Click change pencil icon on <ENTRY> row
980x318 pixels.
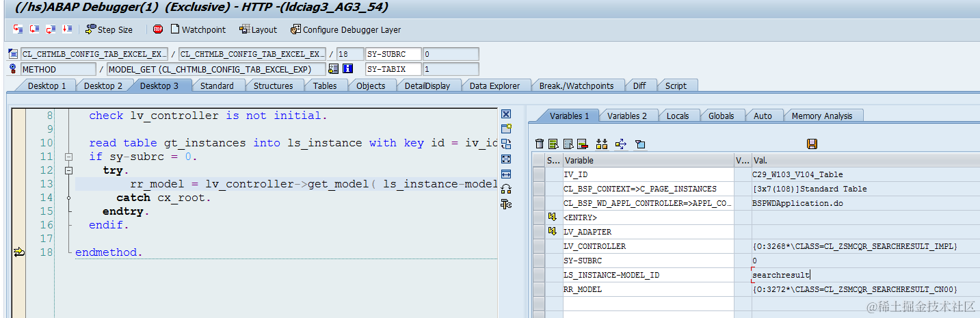pos(552,217)
